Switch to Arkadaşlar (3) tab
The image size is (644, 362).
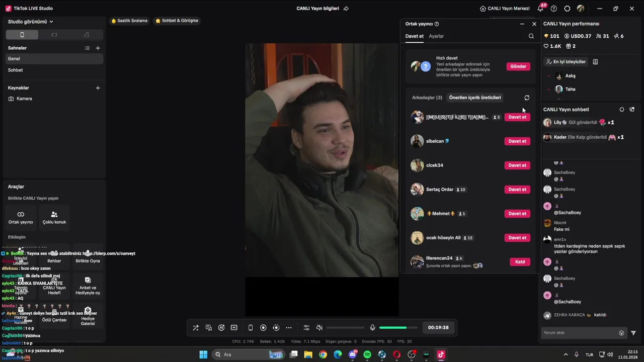click(427, 98)
